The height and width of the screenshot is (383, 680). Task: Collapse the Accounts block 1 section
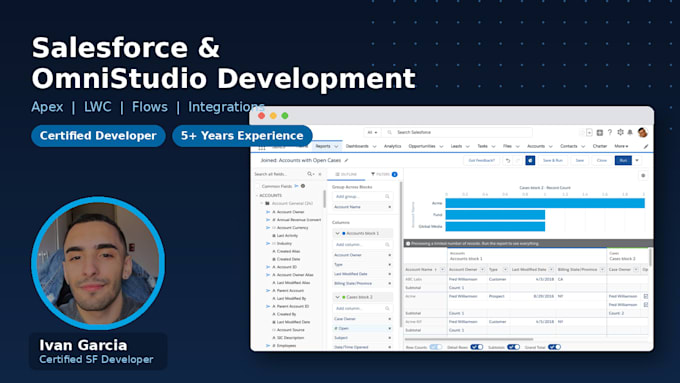(337, 233)
